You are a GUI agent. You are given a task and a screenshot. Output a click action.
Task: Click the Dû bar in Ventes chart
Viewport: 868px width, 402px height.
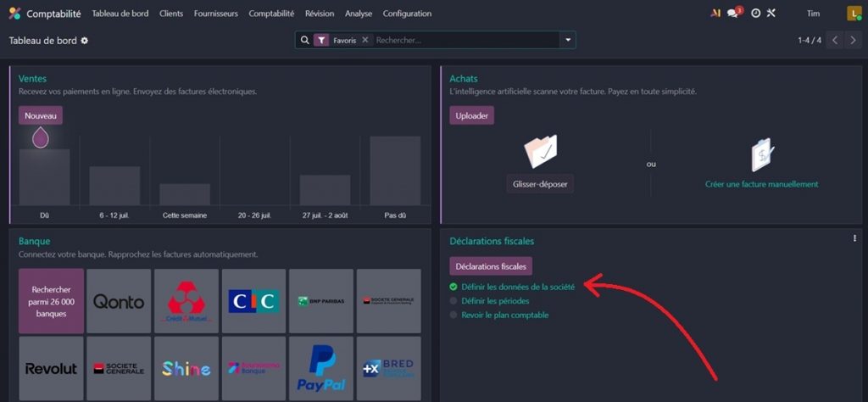(45, 177)
